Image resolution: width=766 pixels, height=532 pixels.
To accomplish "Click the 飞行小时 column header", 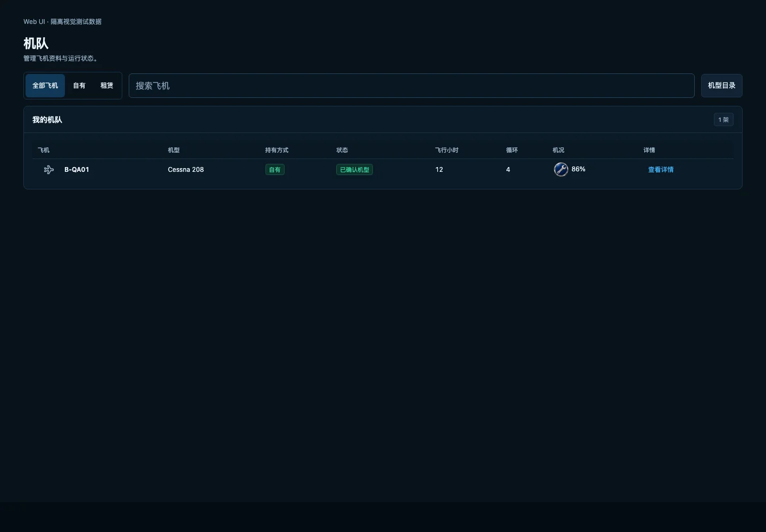I will pyautogui.click(x=446, y=150).
